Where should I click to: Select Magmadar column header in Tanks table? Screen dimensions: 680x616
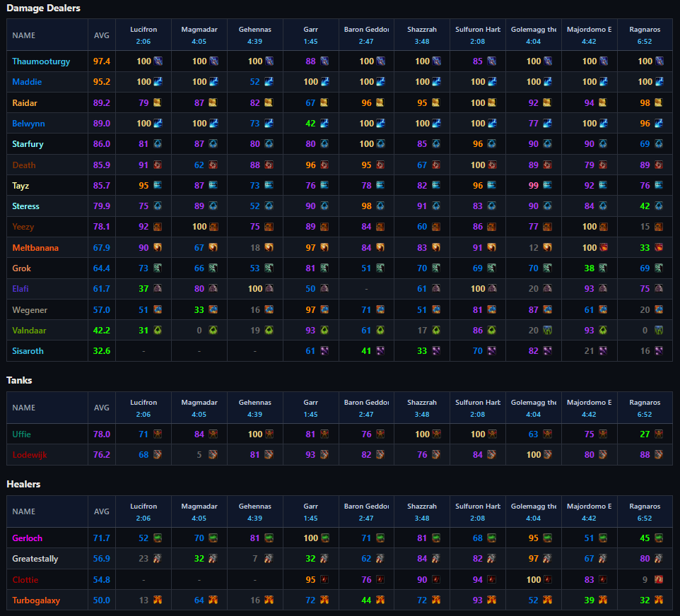pyautogui.click(x=199, y=408)
